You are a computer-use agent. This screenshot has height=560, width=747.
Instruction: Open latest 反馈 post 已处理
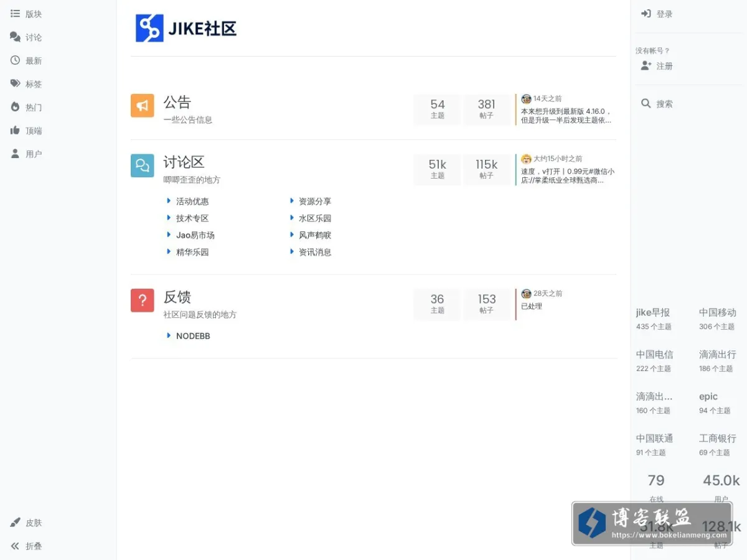(532, 306)
